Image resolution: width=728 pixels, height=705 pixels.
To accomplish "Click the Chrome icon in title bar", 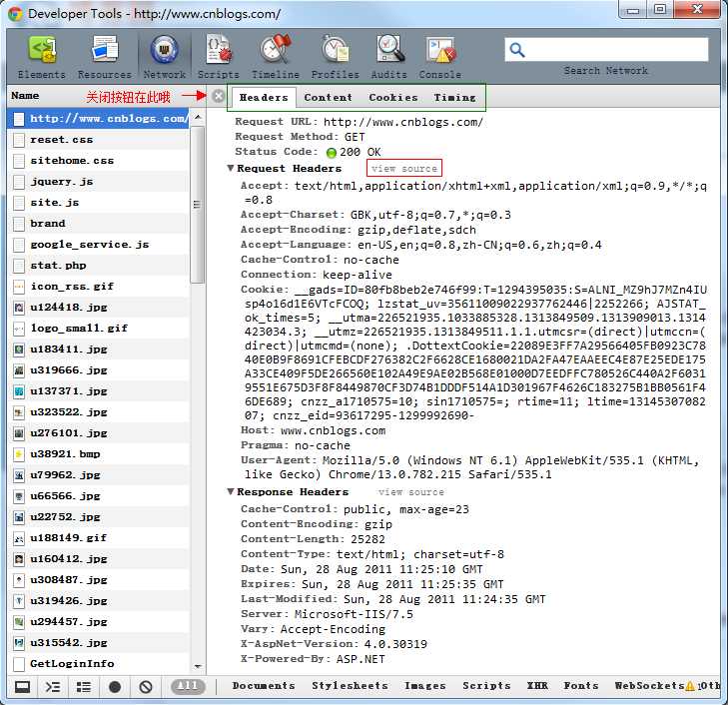I will click(x=15, y=14).
